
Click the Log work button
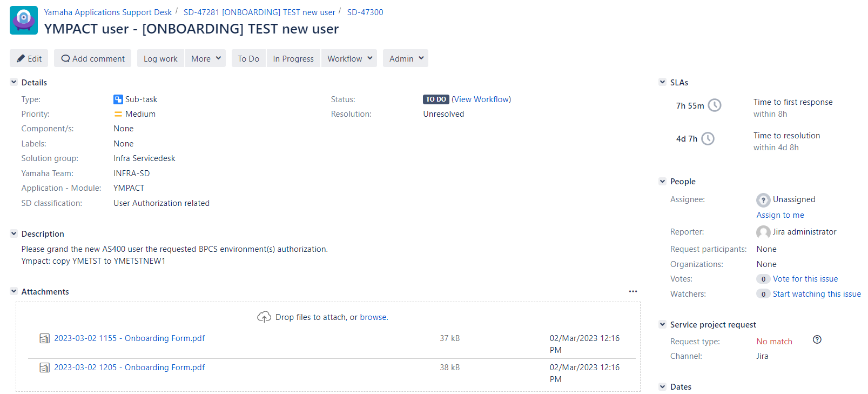[160, 58]
